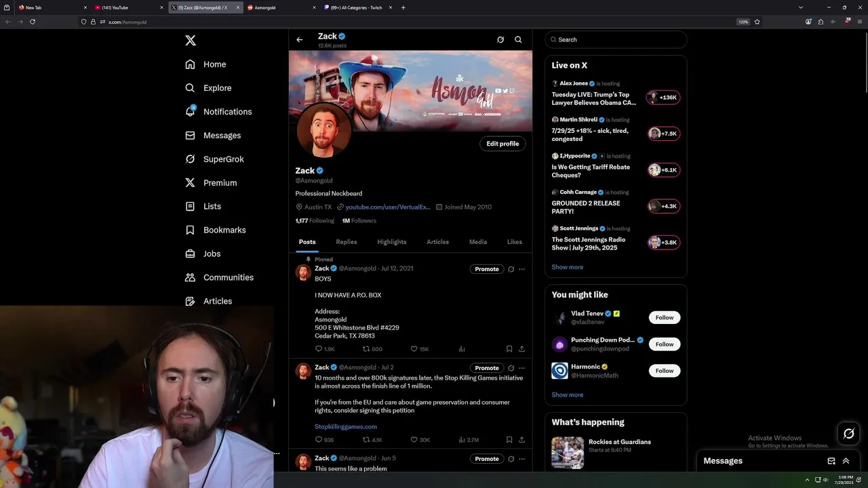The width and height of the screenshot is (868, 488).
Task: Open the 1M Followers list
Action: pos(359,220)
